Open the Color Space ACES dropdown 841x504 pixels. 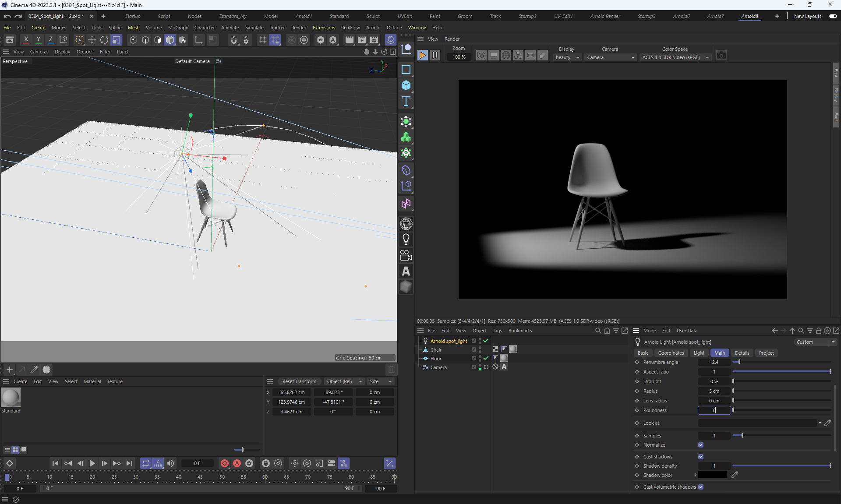click(x=675, y=57)
